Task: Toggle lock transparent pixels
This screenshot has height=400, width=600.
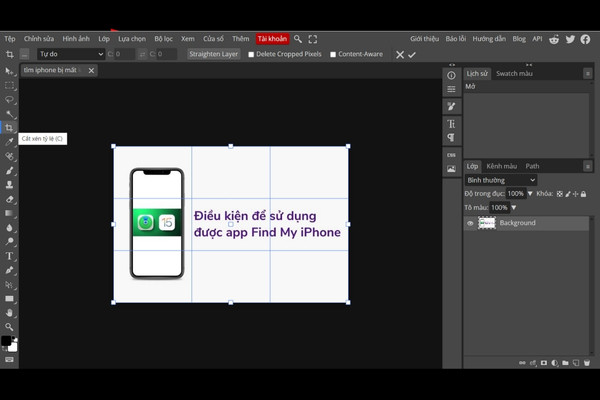Action: [x=560, y=194]
